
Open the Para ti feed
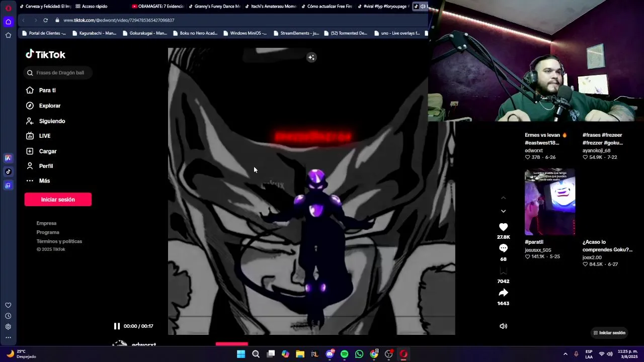tap(41, 90)
